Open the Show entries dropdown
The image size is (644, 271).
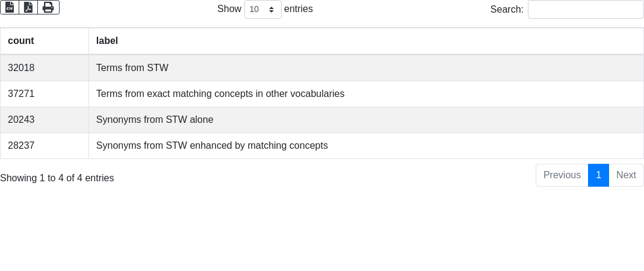[x=262, y=9]
